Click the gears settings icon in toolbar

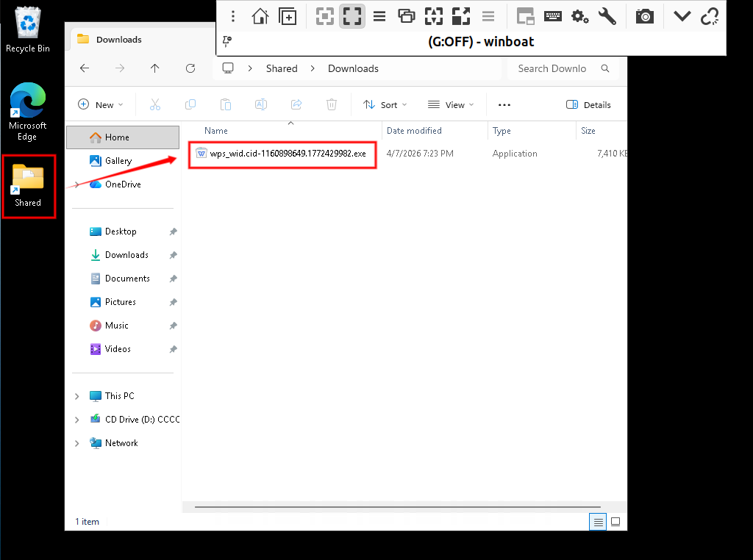(x=580, y=16)
